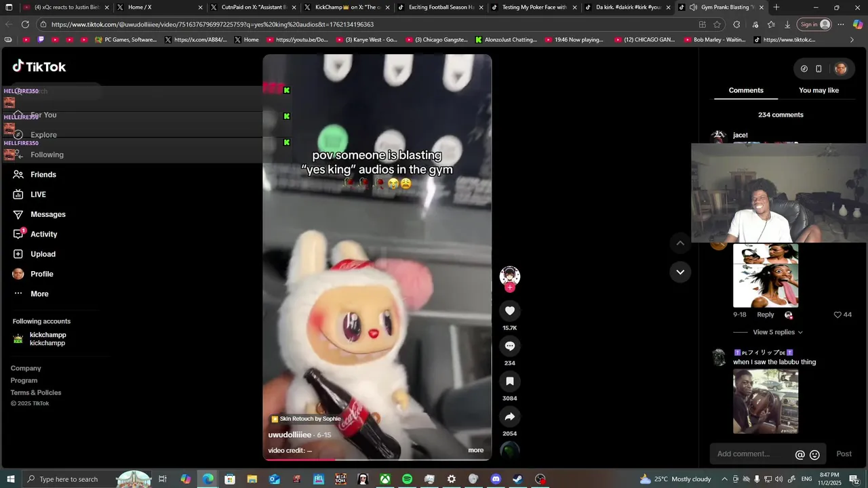
Task: Click the TikTok logo
Action: pos(39,66)
